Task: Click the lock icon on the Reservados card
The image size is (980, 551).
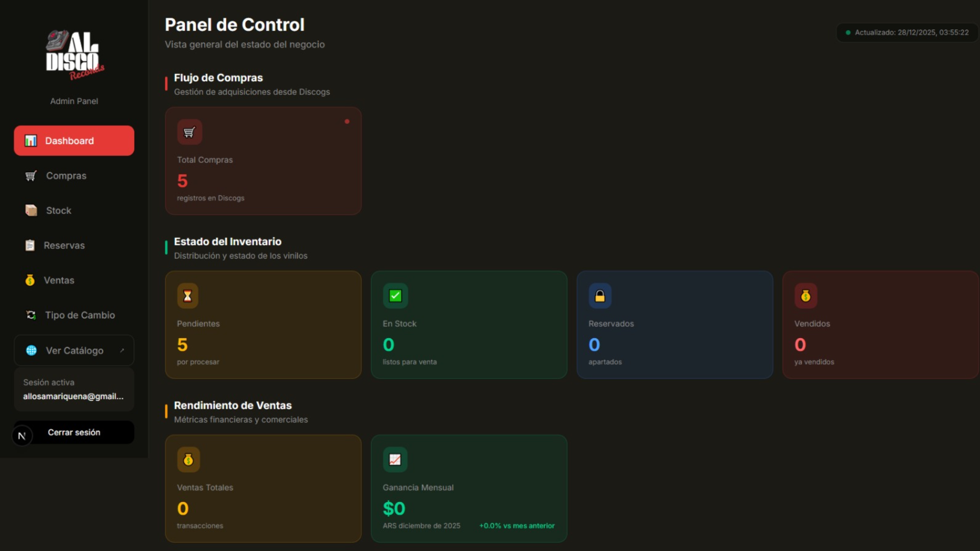Action: click(x=600, y=295)
